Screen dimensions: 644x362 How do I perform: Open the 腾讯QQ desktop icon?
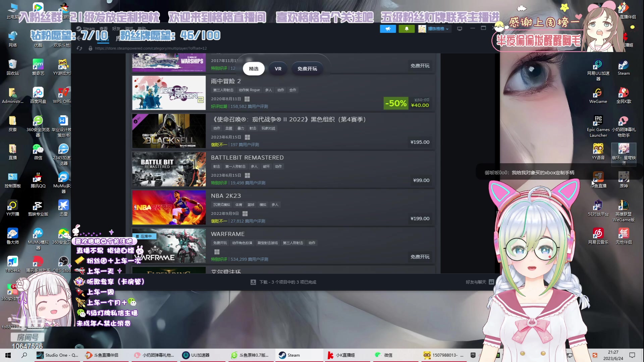[38, 180]
